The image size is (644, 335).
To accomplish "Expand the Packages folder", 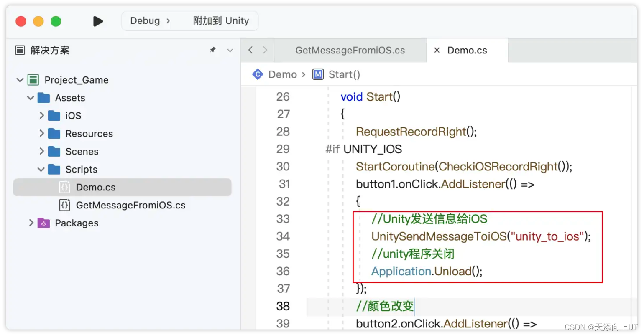I will pos(31,223).
